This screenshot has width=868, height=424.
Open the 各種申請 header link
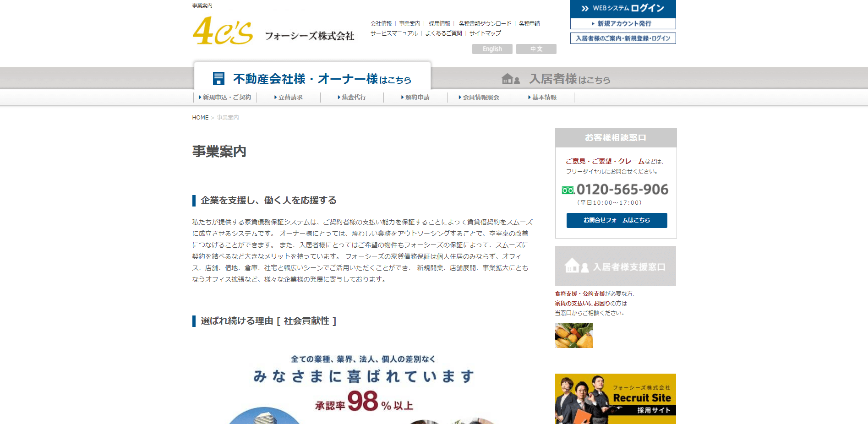[x=530, y=23]
